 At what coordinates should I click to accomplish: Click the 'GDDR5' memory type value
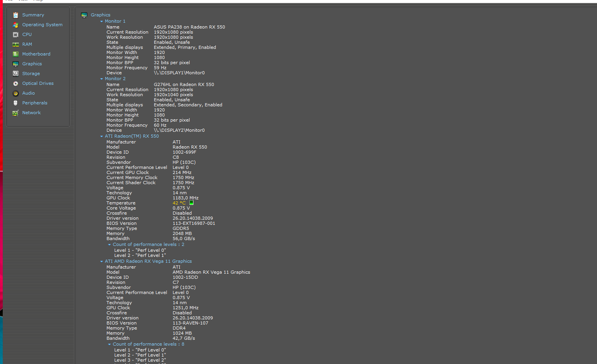[181, 228]
